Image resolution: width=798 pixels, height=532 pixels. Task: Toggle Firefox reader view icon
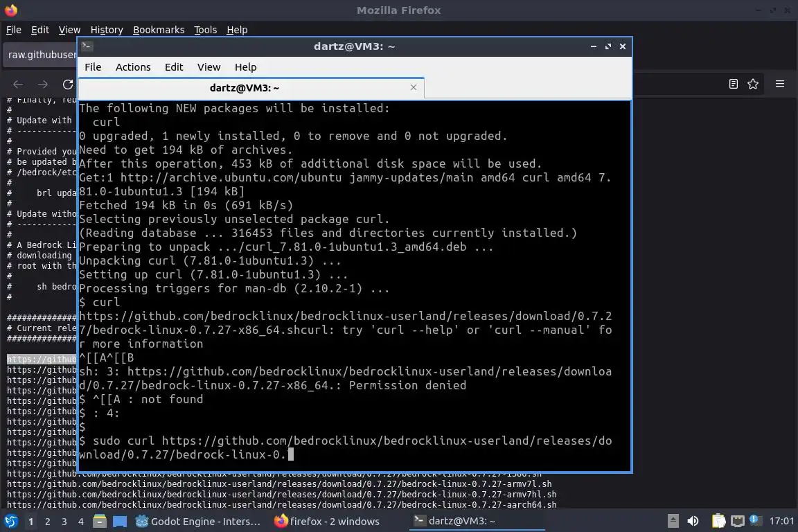click(734, 84)
